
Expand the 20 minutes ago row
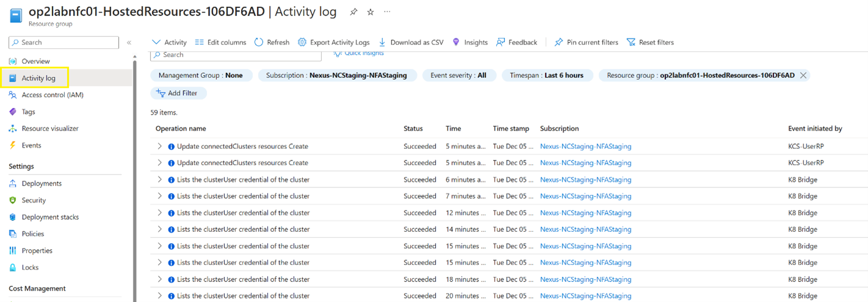(x=159, y=296)
